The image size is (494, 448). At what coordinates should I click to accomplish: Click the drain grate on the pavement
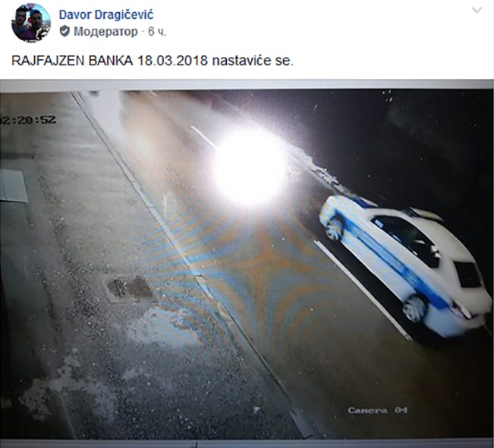click(x=129, y=287)
